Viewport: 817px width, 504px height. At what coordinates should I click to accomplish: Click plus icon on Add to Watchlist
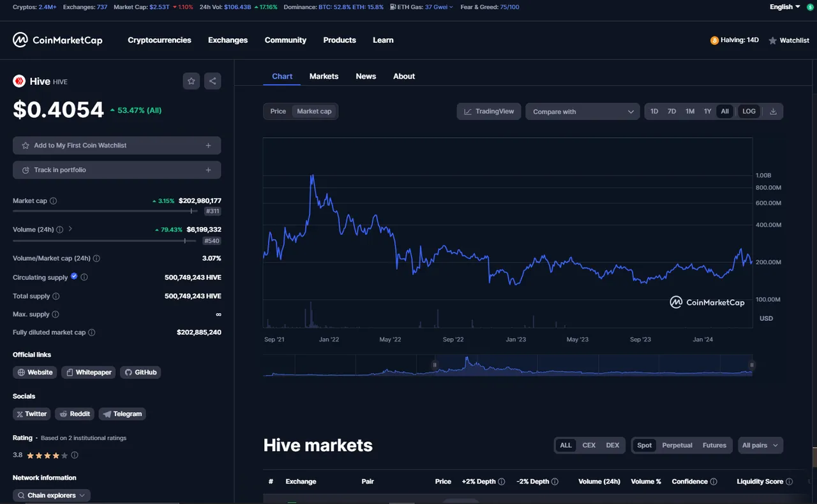pyautogui.click(x=208, y=145)
